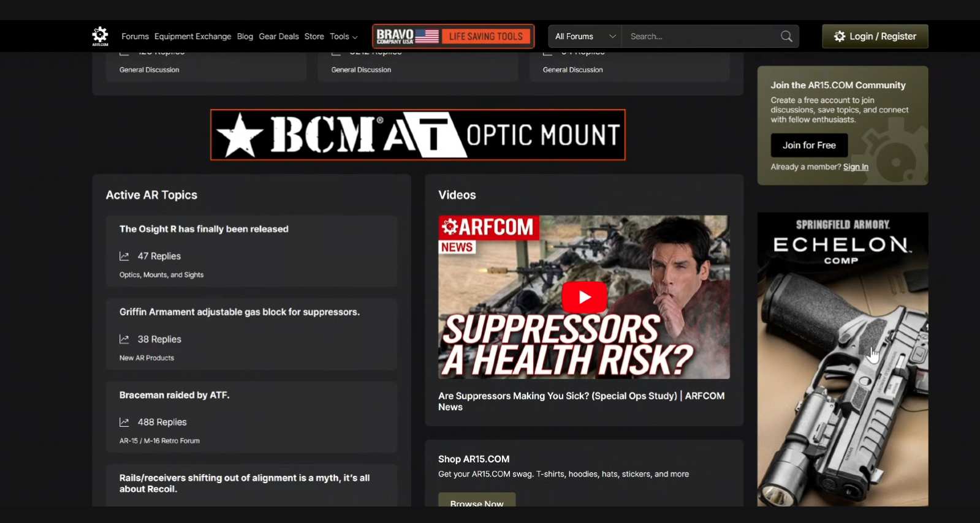Open the Bravo Company Life Saving Tools banner
The width and height of the screenshot is (980, 523).
pos(453,36)
